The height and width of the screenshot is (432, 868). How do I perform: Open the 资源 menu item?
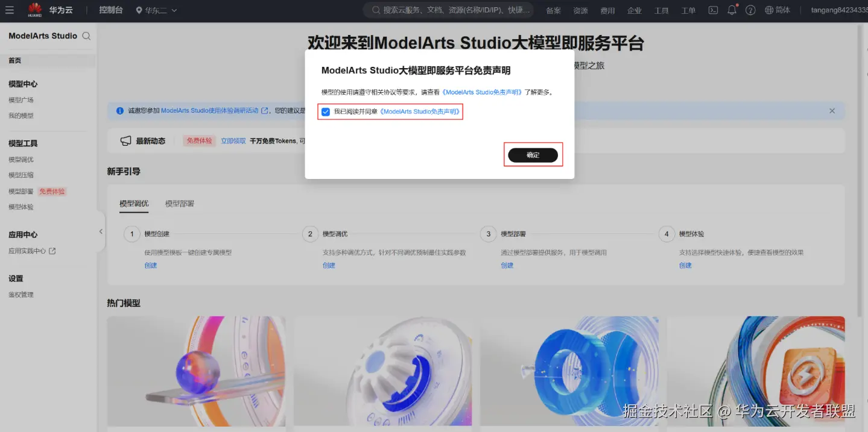click(x=580, y=11)
